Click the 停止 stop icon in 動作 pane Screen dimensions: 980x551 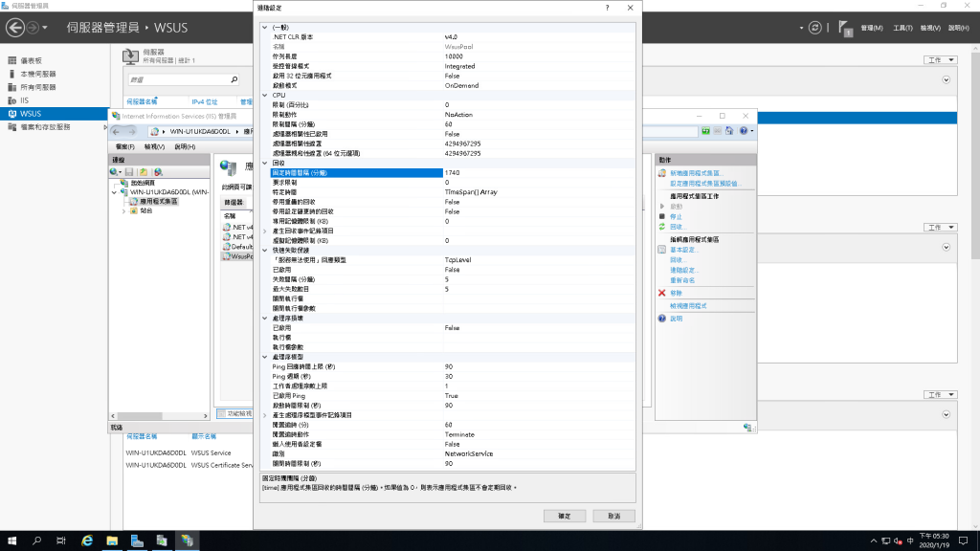tap(662, 216)
